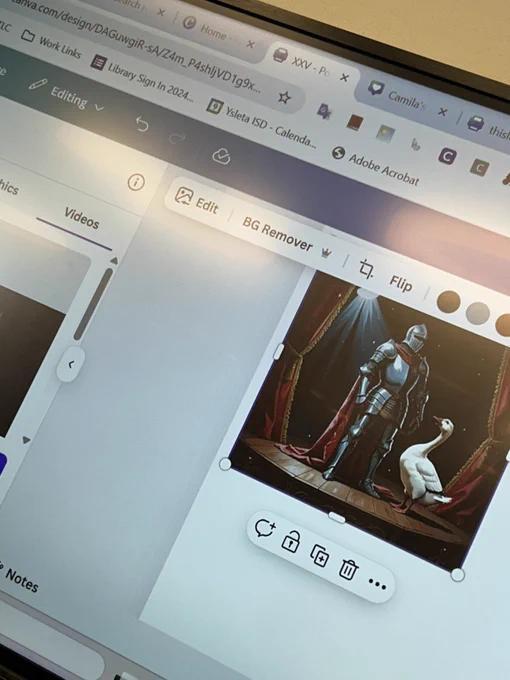Open the Ysleta ISD Calendar bookmark

click(x=262, y=124)
